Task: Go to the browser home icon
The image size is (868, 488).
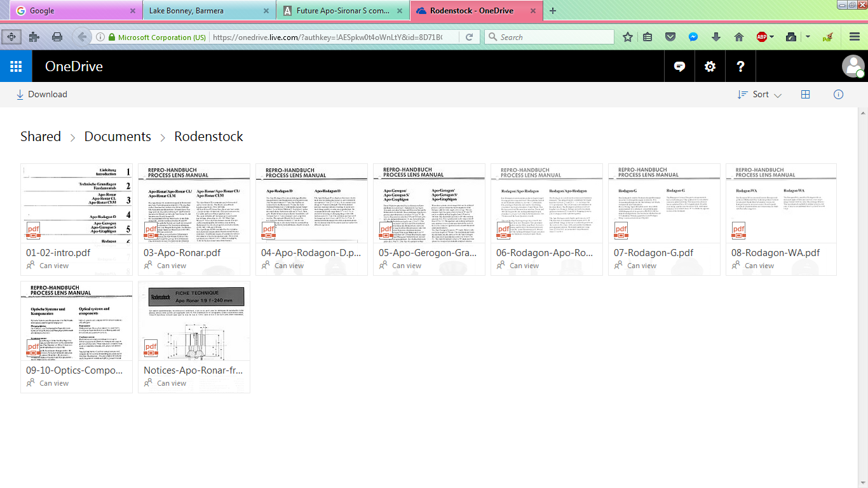Action: tap(739, 37)
